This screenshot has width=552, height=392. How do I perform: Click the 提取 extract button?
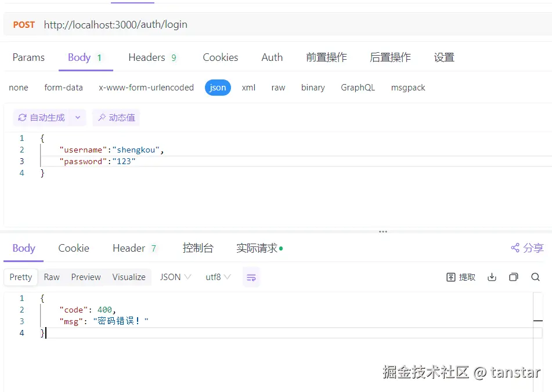pyautogui.click(x=461, y=277)
